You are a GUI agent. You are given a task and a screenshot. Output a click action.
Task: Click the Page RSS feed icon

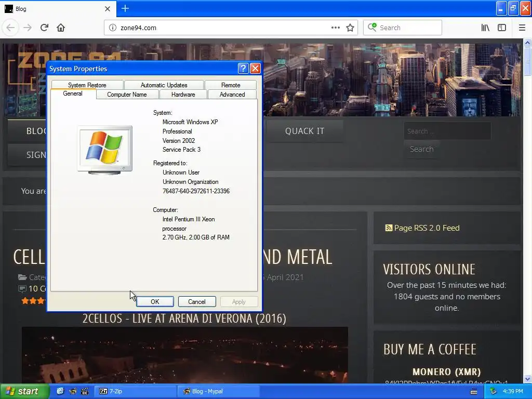389,228
